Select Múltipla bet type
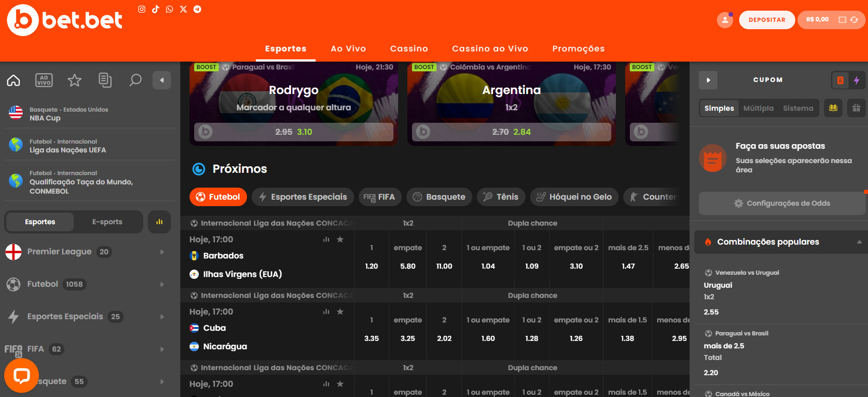868x397 pixels. click(x=759, y=108)
